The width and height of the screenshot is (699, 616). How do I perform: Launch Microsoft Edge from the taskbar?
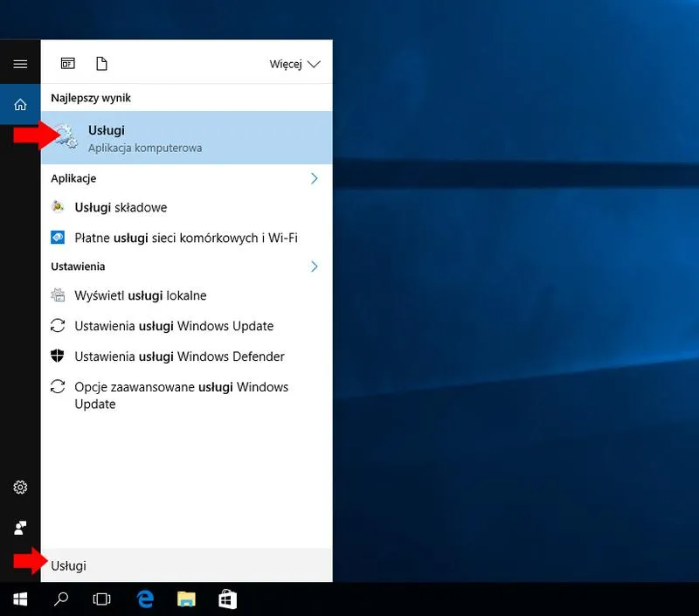coord(145,599)
